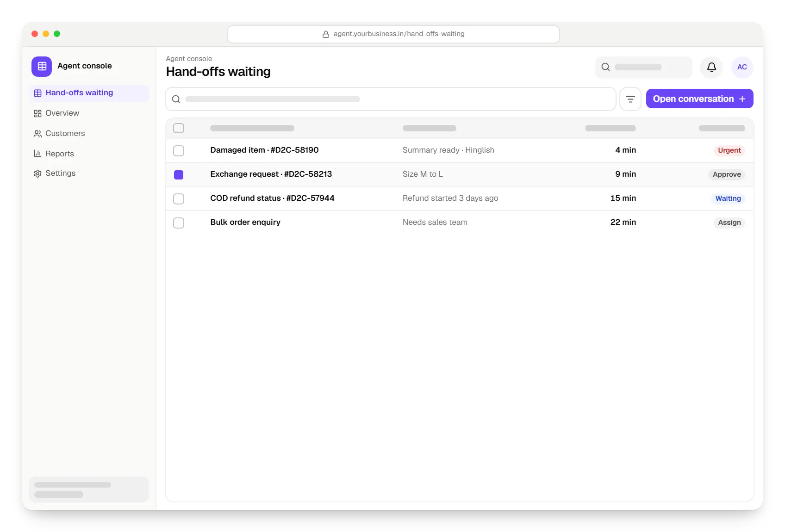The width and height of the screenshot is (785, 532).
Task: Go to Hand-offs waiting in sidebar
Action: pos(89,93)
